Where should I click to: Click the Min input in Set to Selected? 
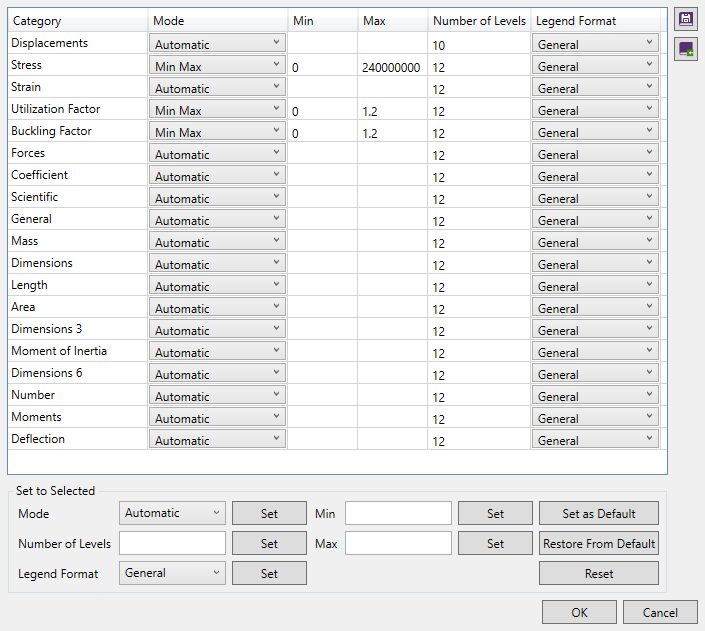[398, 513]
